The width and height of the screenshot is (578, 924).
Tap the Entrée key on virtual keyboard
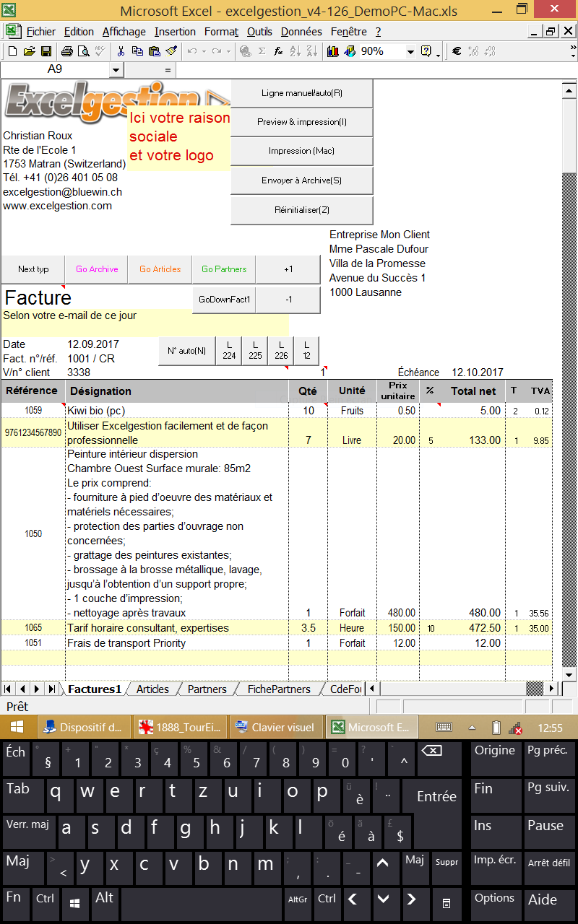pyautogui.click(x=436, y=796)
